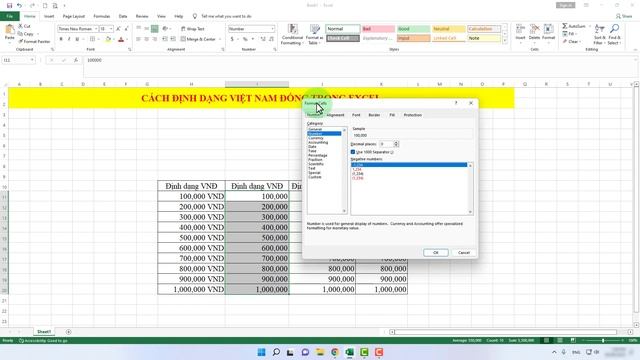Image resolution: width=640 pixels, height=360 pixels.
Task: Open the Alignment tab in Format Cells
Action: 336,115
